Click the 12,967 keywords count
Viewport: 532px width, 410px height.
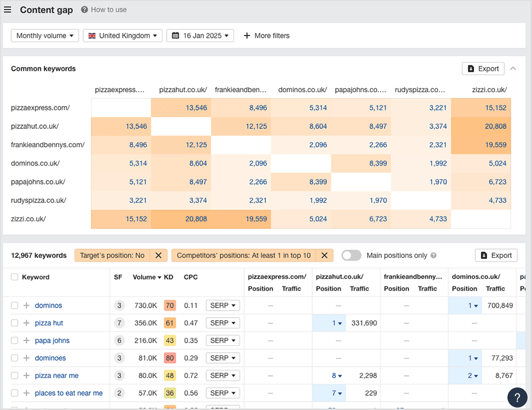point(38,256)
